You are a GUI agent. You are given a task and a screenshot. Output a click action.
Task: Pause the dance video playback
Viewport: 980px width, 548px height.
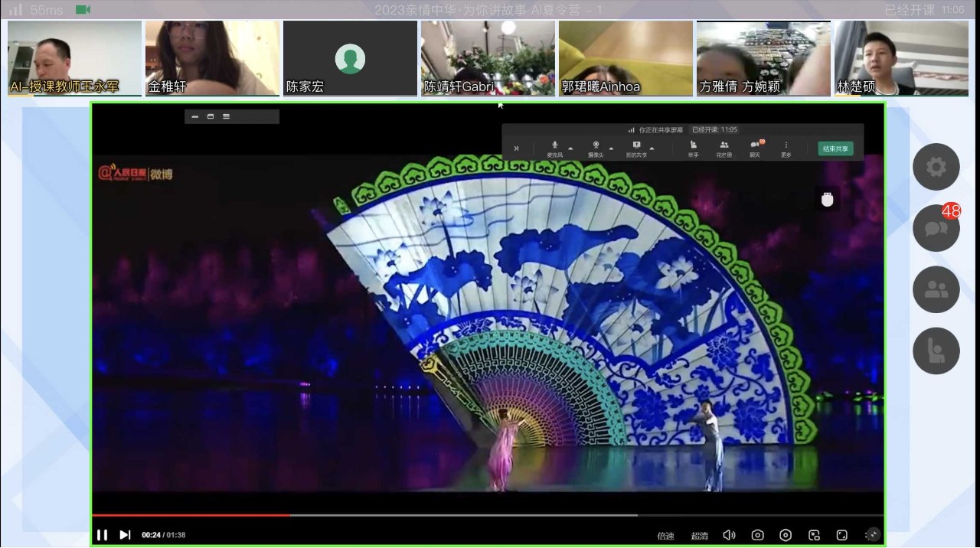(x=102, y=535)
